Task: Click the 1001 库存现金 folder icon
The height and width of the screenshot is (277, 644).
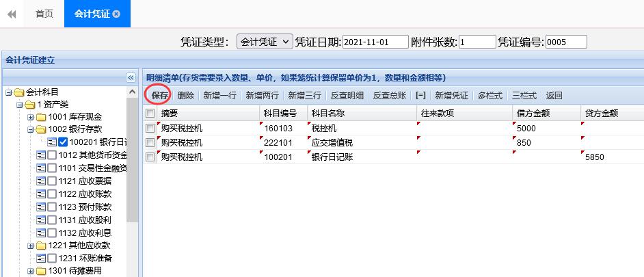Action: [x=41, y=117]
